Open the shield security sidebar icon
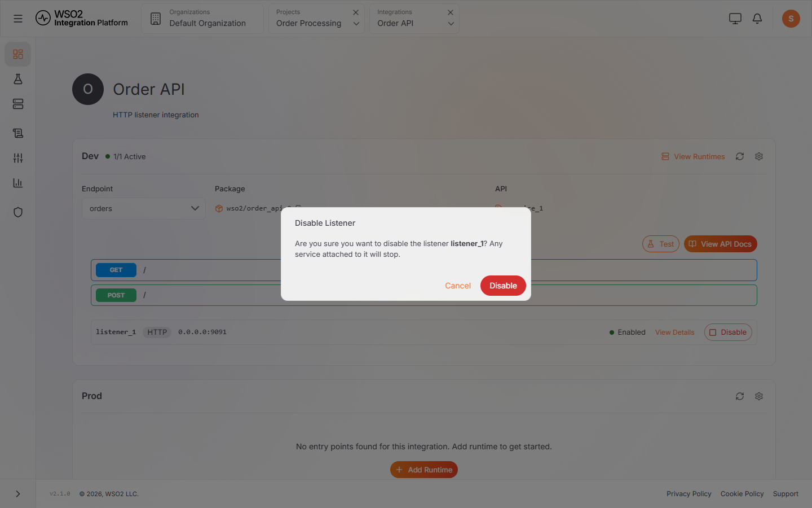The image size is (812, 508). click(x=18, y=212)
